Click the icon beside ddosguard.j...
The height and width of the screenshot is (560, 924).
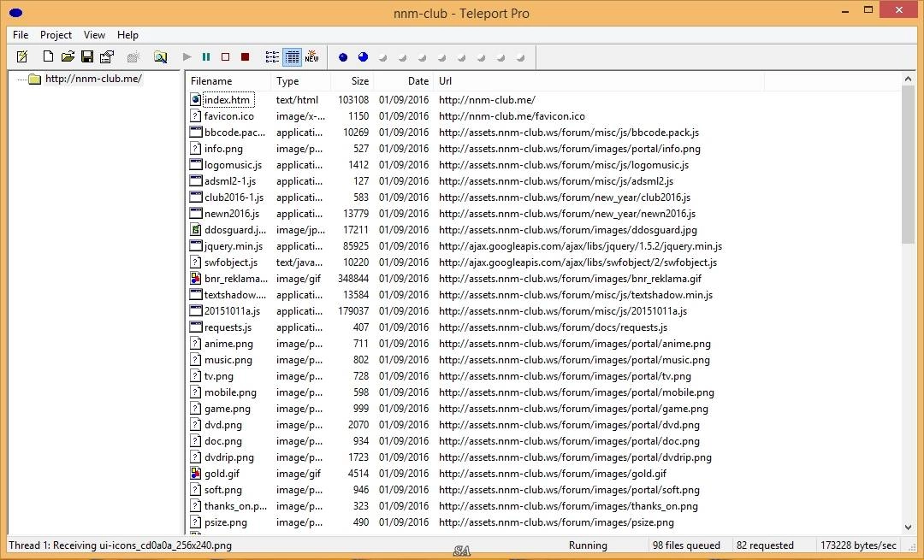(196, 230)
